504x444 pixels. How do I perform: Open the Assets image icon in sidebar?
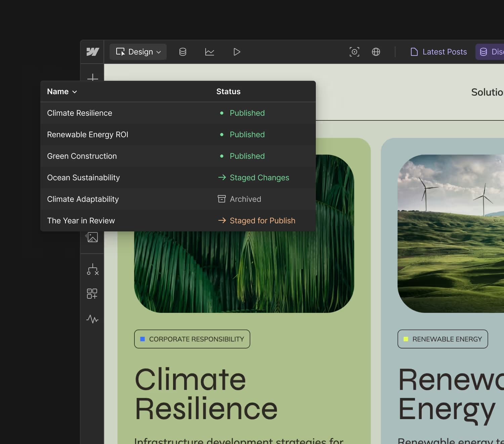click(92, 237)
